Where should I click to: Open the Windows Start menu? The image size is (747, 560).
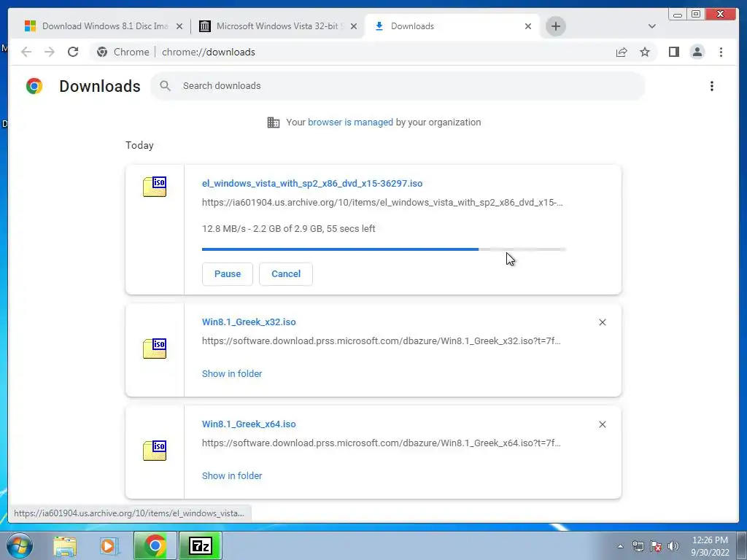coord(20,545)
